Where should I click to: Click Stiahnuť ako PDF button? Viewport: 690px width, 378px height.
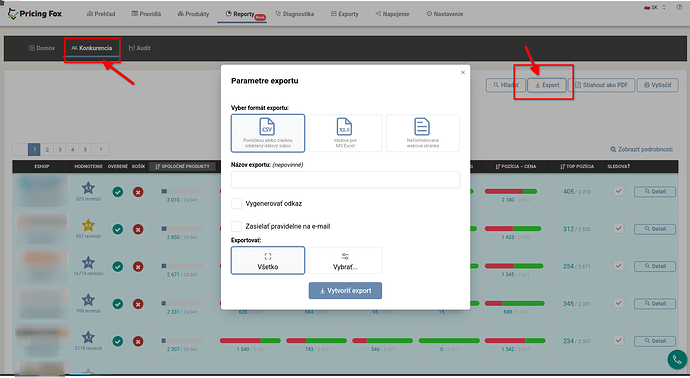pyautogui.click(x=602, y=85)
